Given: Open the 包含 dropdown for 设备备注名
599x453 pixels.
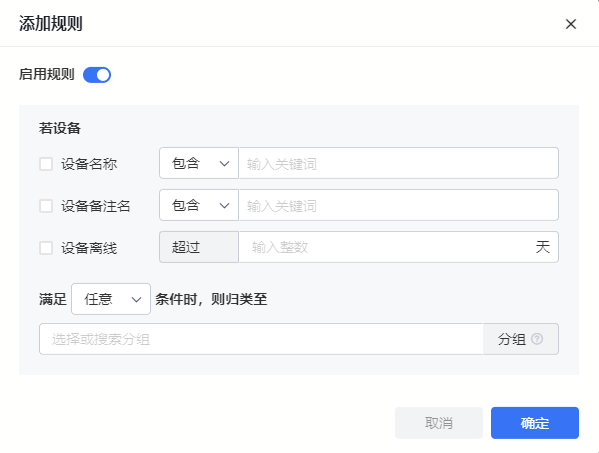Looking at the screenshot, I should click(x=199, y=205).
